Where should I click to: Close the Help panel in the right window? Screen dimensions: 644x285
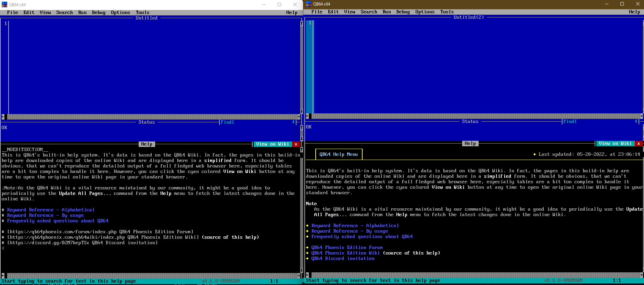coord(639,144)
